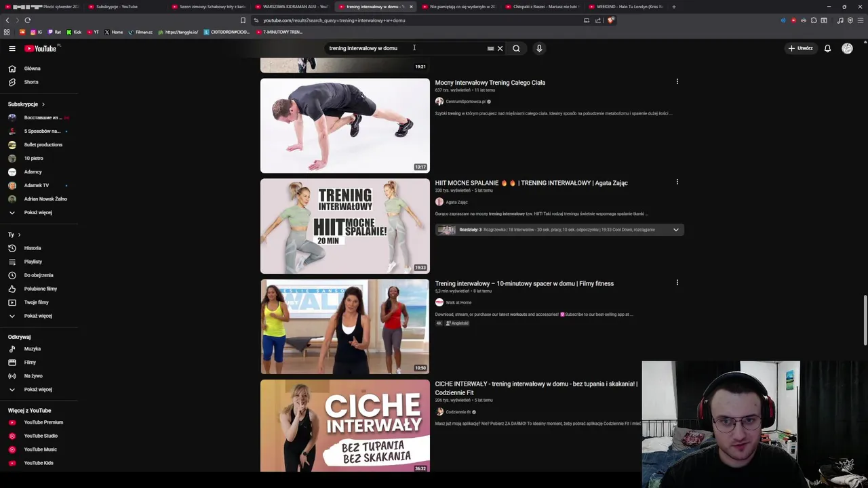Click the browser address bar URL
Viewport: 868px width, 488px height.
click(x=334, y=20)
